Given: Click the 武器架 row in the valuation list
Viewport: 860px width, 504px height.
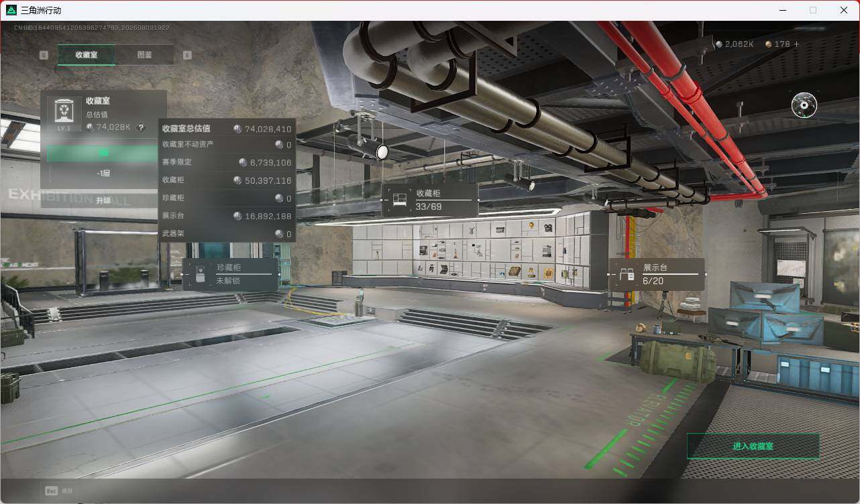Looking at the screenshot, I should click(227, 234).
